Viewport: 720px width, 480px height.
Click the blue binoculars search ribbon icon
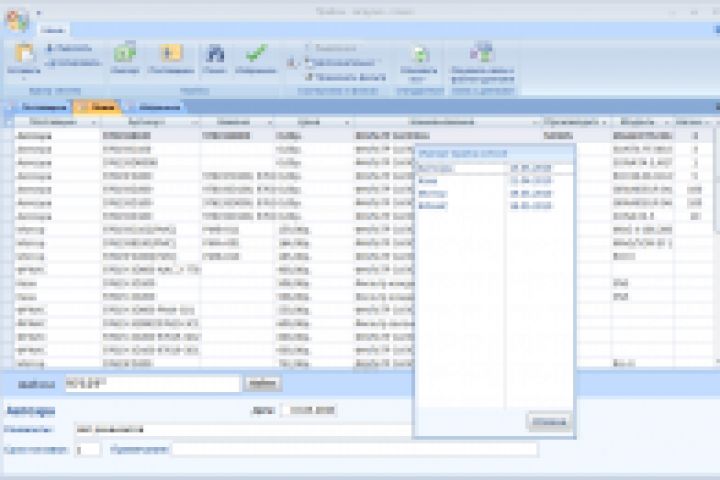[x=214, y=54]
